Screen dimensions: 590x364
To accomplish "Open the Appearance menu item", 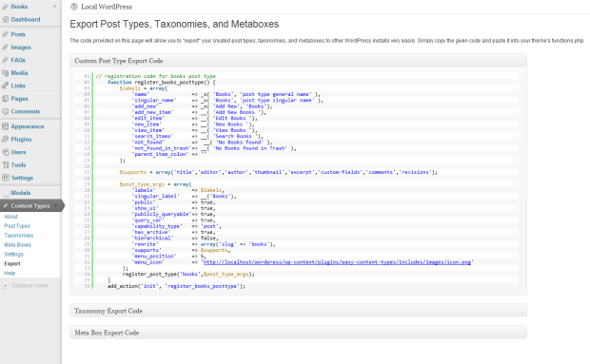I will point(28,126).
